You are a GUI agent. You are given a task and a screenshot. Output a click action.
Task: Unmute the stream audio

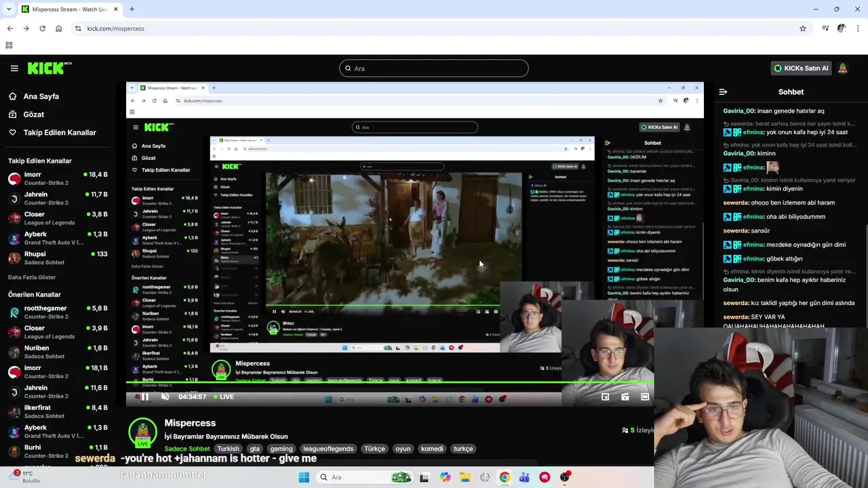pyautogui.click(x=165, y=396)
